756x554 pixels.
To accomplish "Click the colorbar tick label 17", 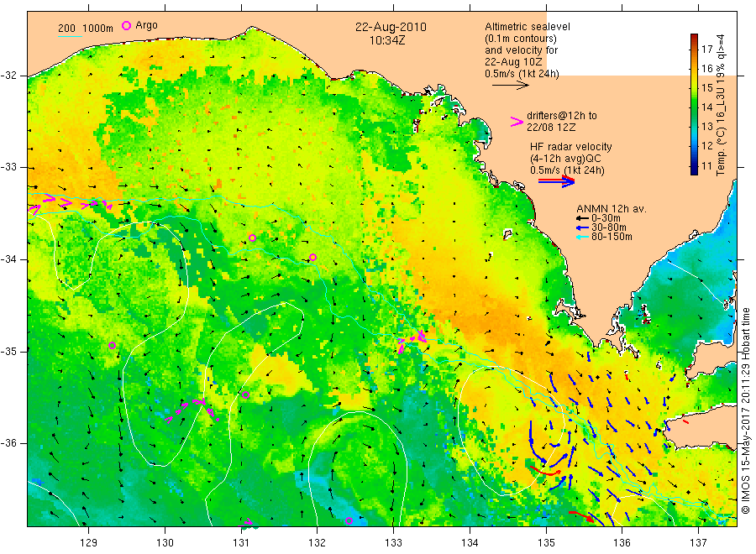I will [x=707, y=50].
